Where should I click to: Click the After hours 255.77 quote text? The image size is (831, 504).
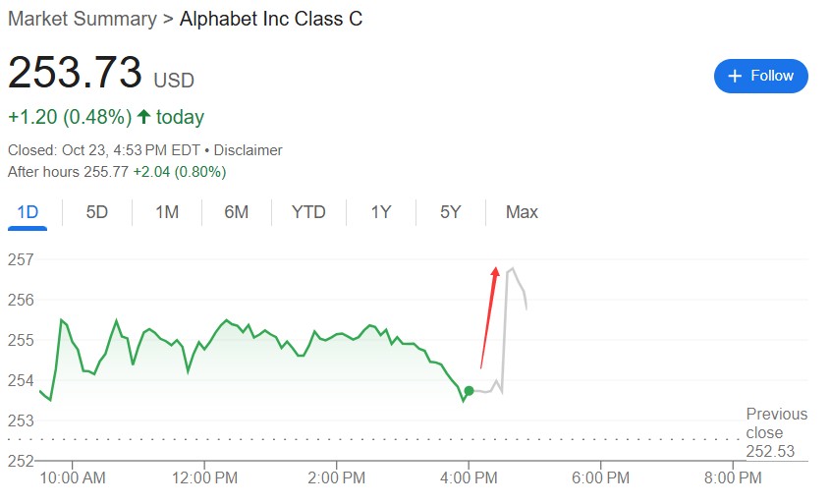click(116, 172)
